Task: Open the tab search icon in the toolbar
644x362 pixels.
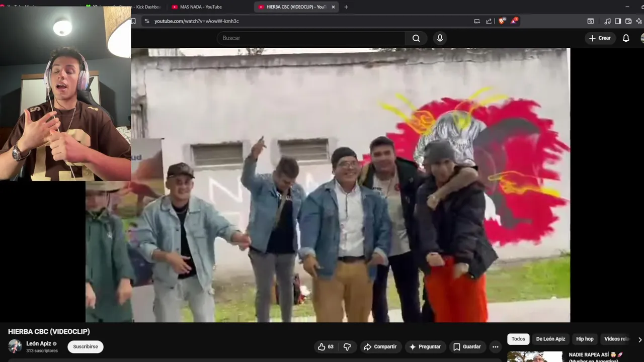Action: point(591,21)
